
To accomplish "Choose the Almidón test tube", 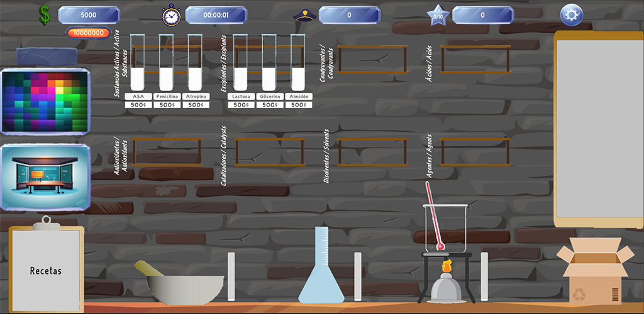I will [x=298, y=63].
